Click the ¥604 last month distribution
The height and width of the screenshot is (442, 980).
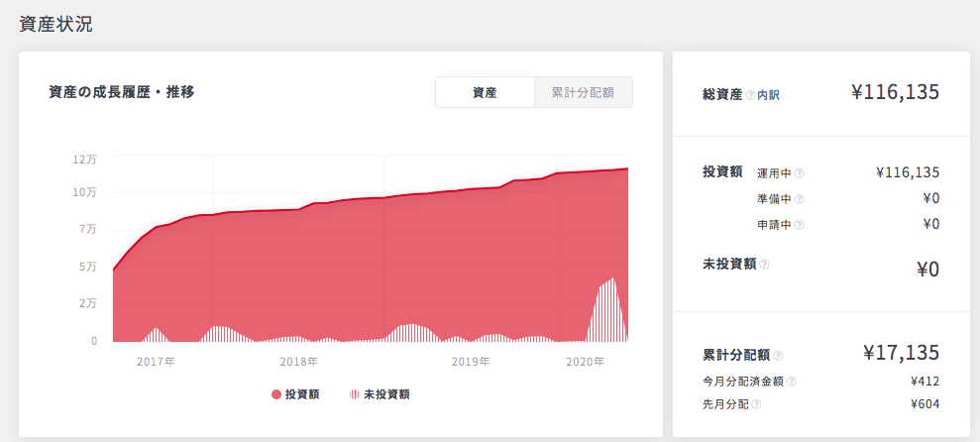click(x=925, y=404)
